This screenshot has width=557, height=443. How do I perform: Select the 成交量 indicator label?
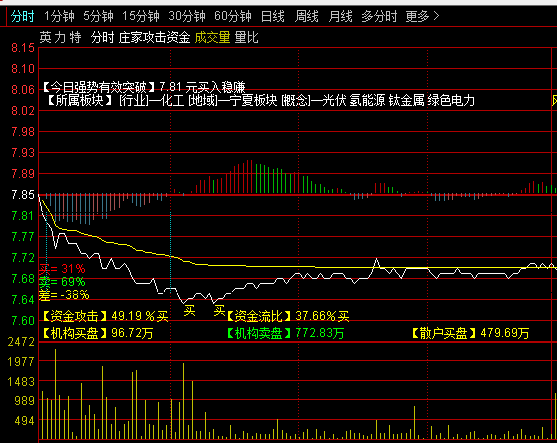(x=212, y=37)
